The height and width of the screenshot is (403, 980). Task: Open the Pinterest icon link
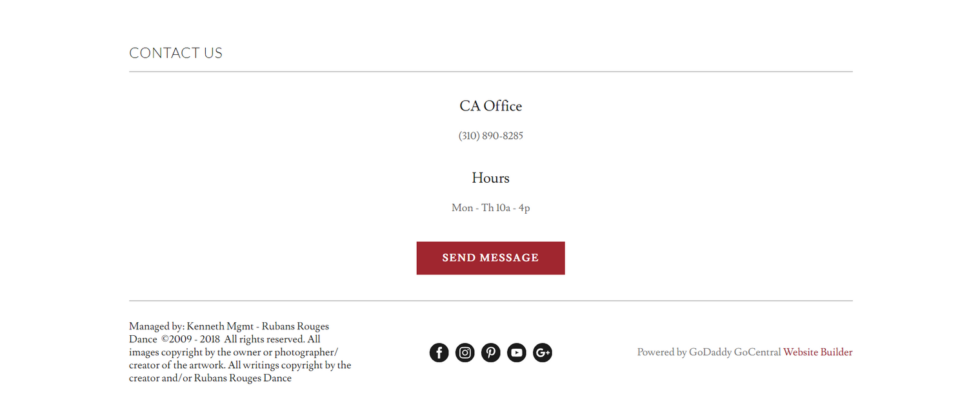pyautogui.click(x=490, y=353)
